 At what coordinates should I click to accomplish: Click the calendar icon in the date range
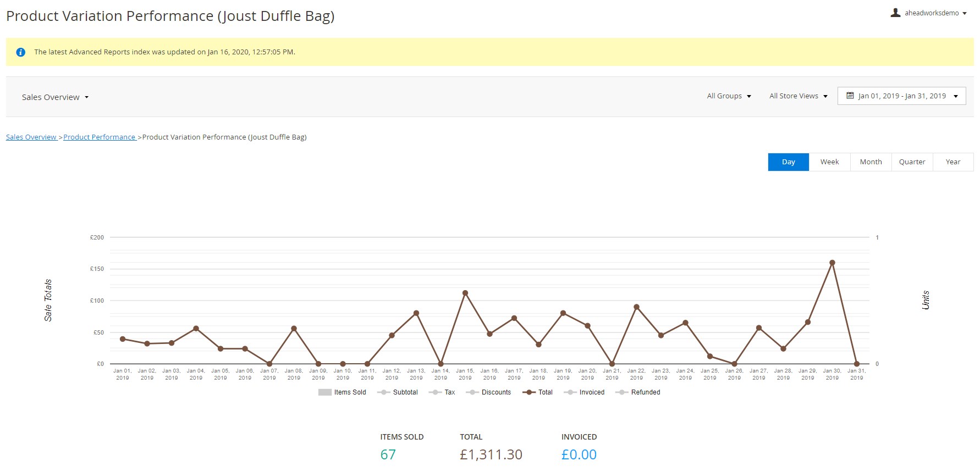coord(850,96)
